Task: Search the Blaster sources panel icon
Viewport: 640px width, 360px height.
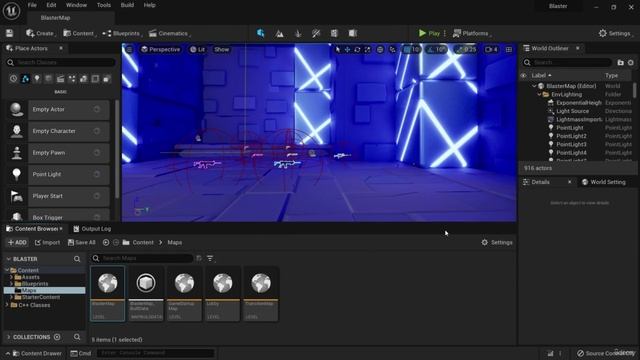Action: click(77, 259)
